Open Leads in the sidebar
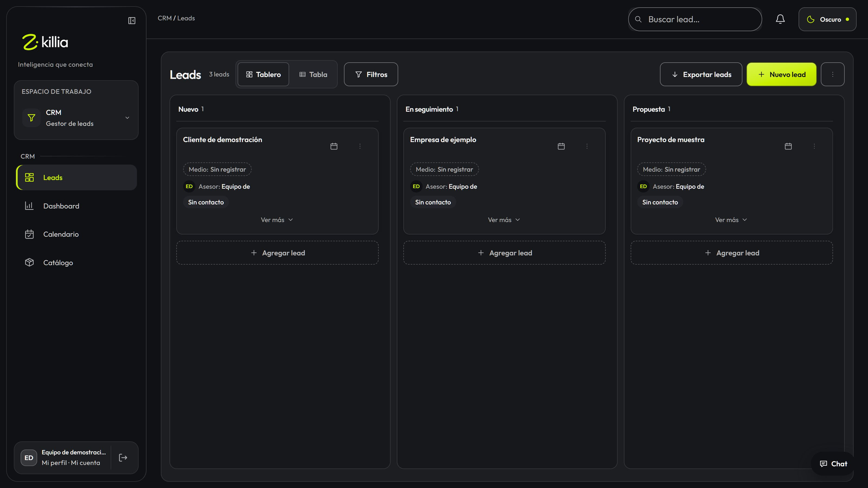This screenshot has width=868, height=488. [x=76, y=178]
